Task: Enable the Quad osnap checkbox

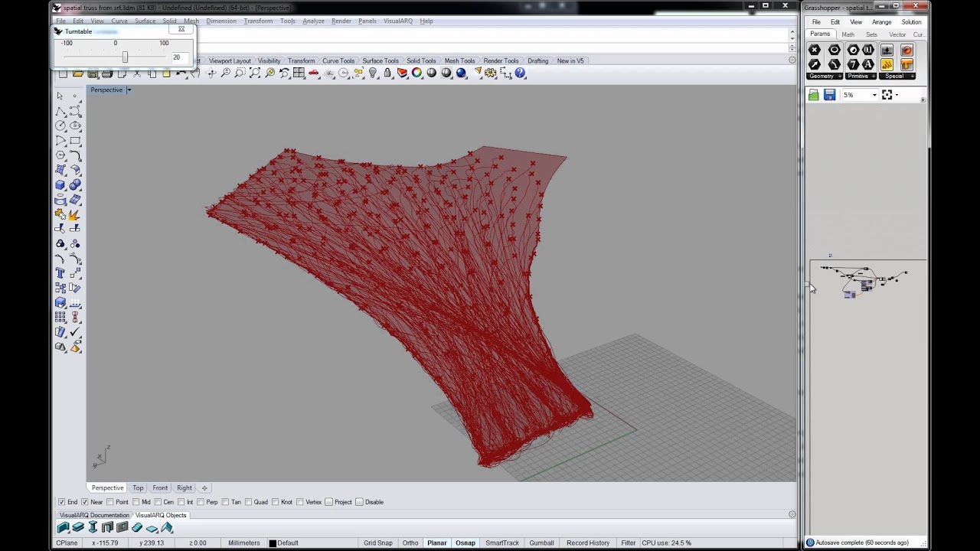Action: 248,502
